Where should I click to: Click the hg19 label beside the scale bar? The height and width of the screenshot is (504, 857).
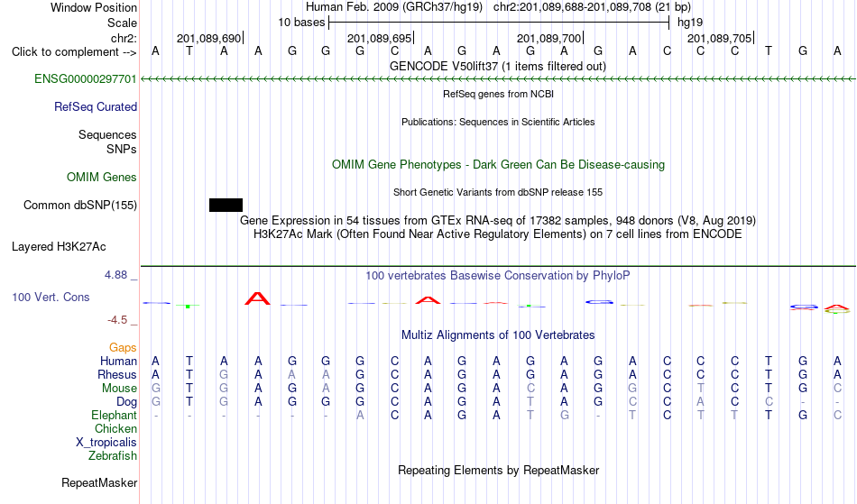690,23
